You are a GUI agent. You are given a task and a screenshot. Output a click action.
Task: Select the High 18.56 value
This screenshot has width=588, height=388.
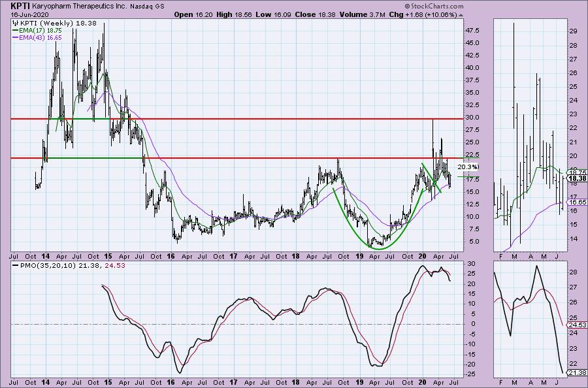[x=234, y=14]
